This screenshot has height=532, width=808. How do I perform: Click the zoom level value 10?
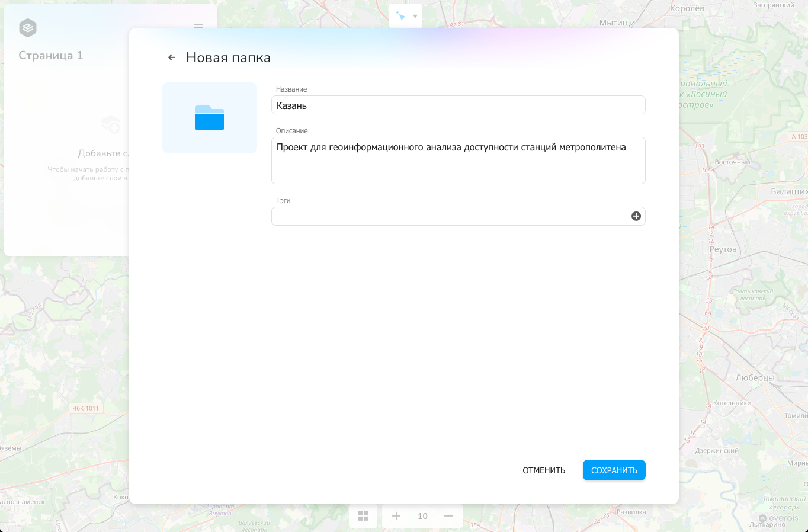422,516
